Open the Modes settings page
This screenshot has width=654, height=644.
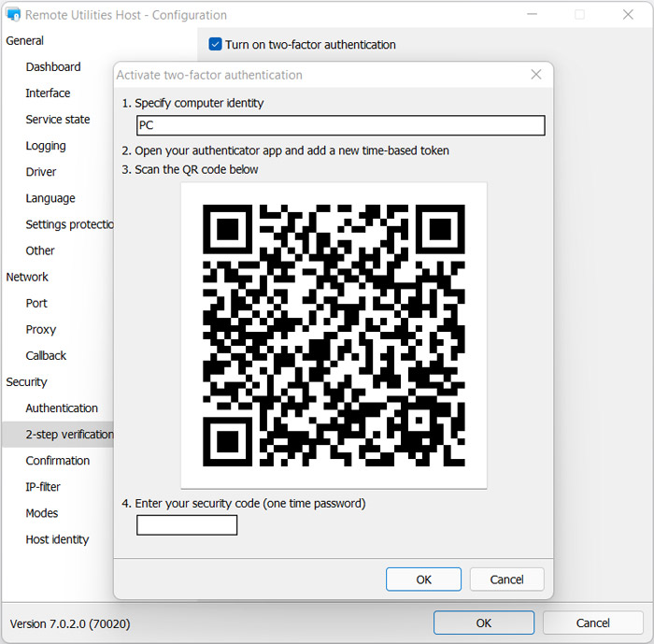[x=41, y=513]
